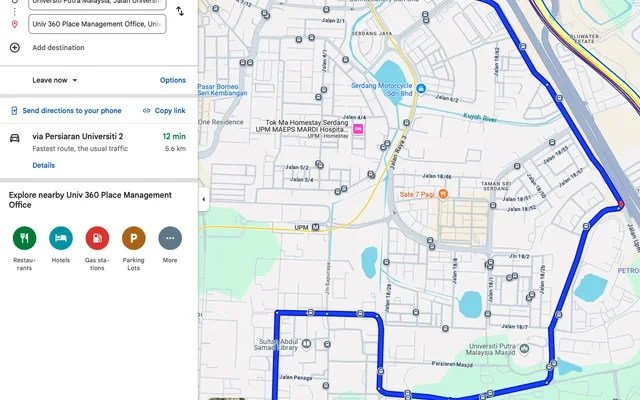Select the car driving mode icon
Image resolution: width=640 pixels, height=400 pixels.
[x=15, y=138]
